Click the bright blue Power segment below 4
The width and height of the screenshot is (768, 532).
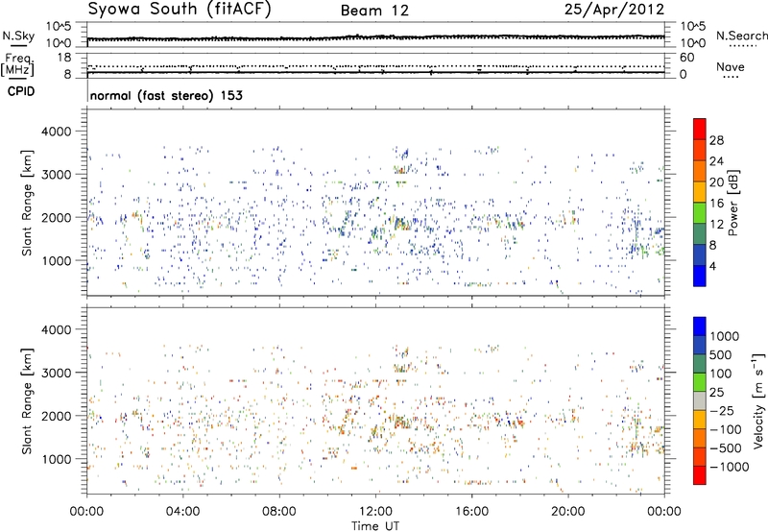pos(700,276)
